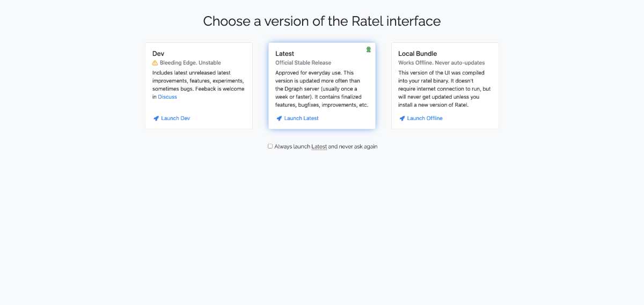The height and width of the screenshot is (305, 644).
Task: Click the Launch Offline link
Action: click(425, 118)
